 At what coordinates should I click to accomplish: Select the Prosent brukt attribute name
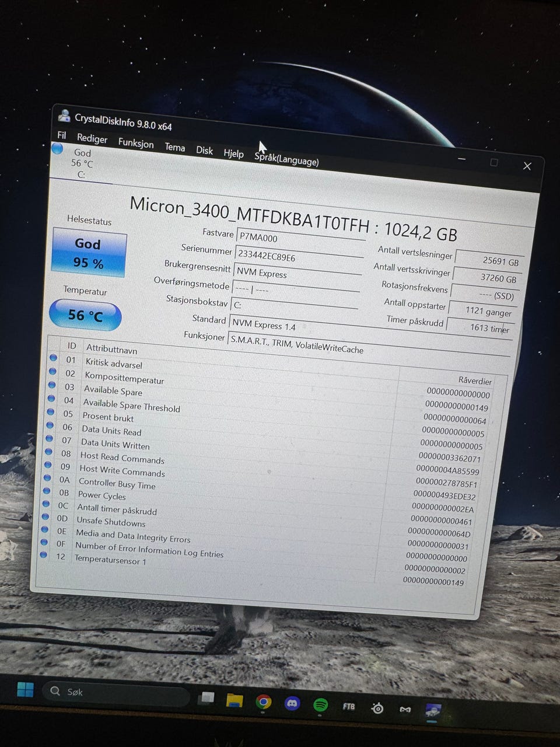(x=108, y=417)
